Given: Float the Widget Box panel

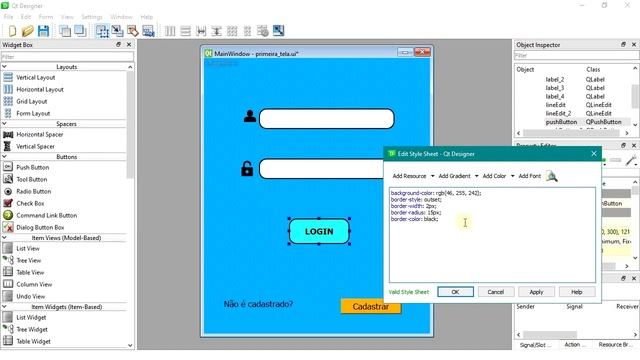Looking at the screenshot, I should coord(118,44).
